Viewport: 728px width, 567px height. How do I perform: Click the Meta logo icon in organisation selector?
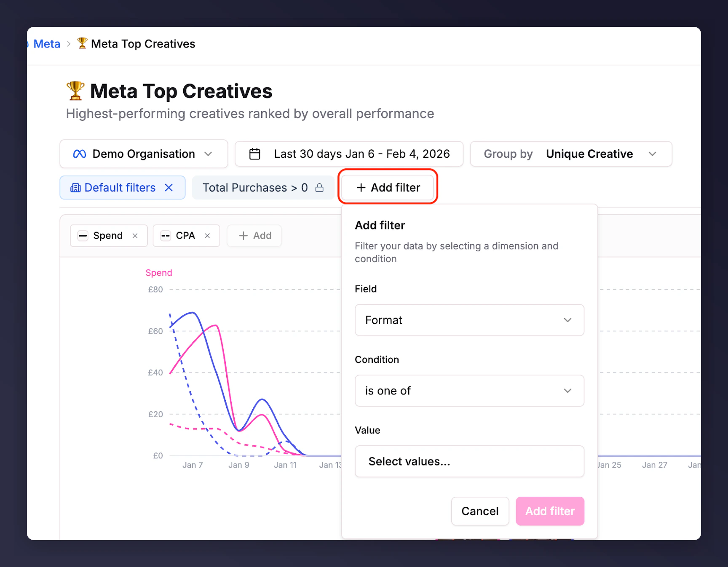[80, 154]
